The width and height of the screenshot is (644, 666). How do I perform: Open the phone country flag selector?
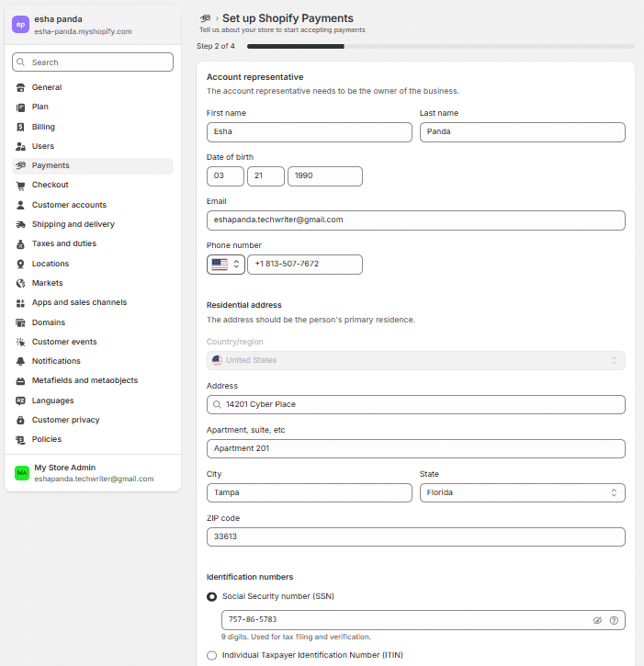tap(226, 265)
